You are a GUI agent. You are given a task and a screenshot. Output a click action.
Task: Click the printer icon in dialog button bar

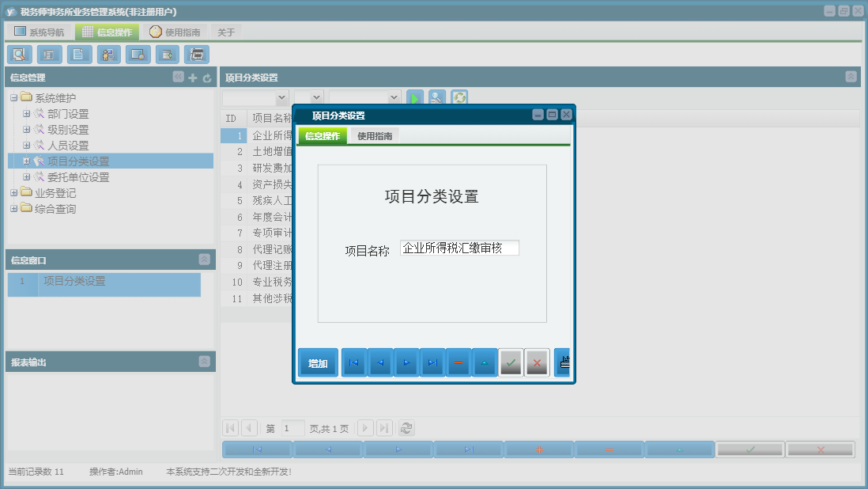click(562, 362)
